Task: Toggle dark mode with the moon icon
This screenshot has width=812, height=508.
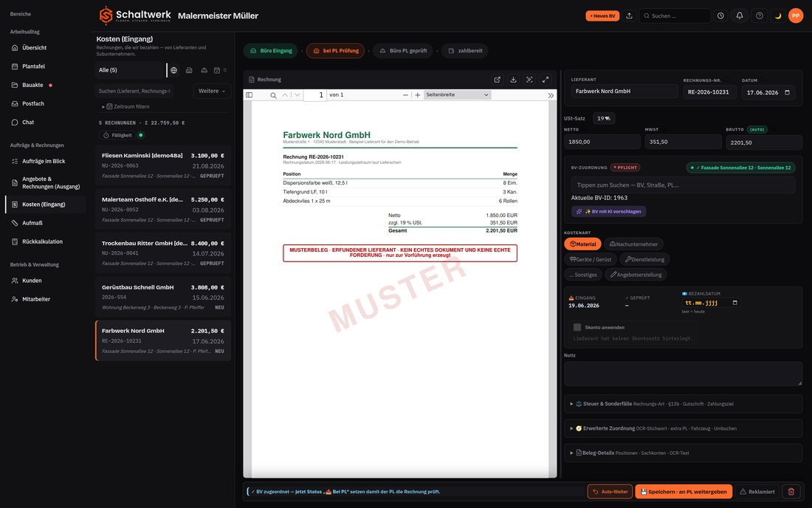Action: (x=778, y=16)
